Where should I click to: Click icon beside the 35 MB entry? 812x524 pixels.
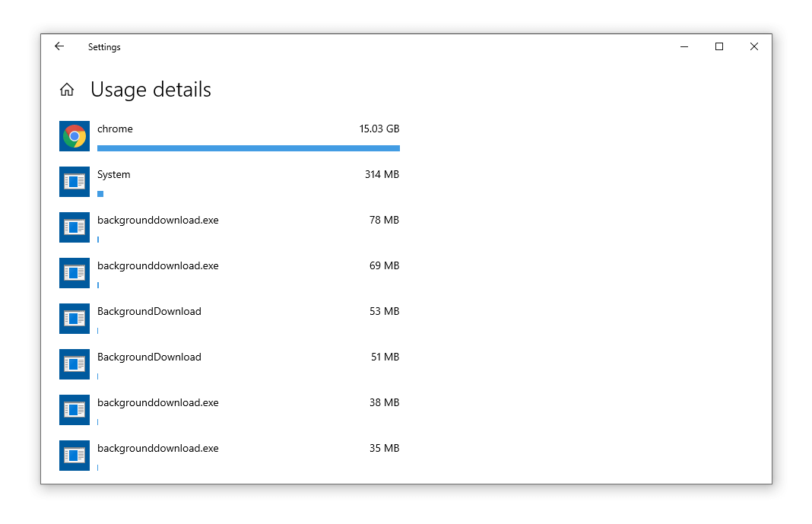75,455
